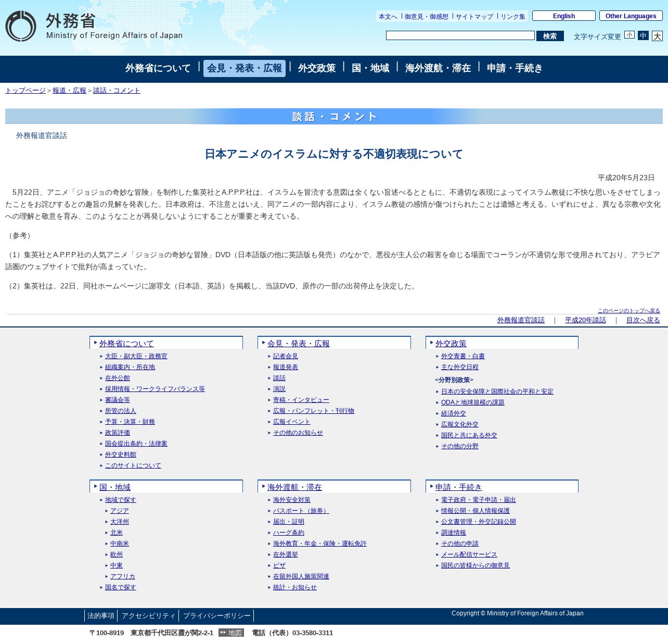Image resolution: width=668 pixels, height=644 pixels.
Task: Open 外交政策 footer section heading
Action: [451, 344]
